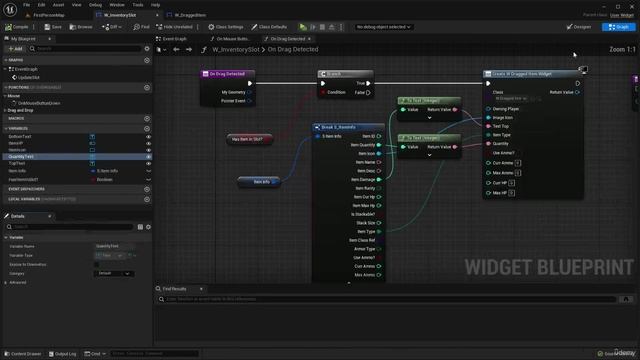
Task: Expand the first To Text (Integer) node
Action: point(429,118)
